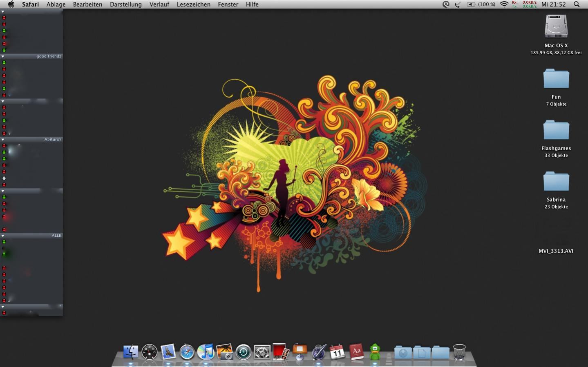This screenshot has height=367, width=588.
Task: Click the Mi 21:52 clock
Action: click(554, 4)
